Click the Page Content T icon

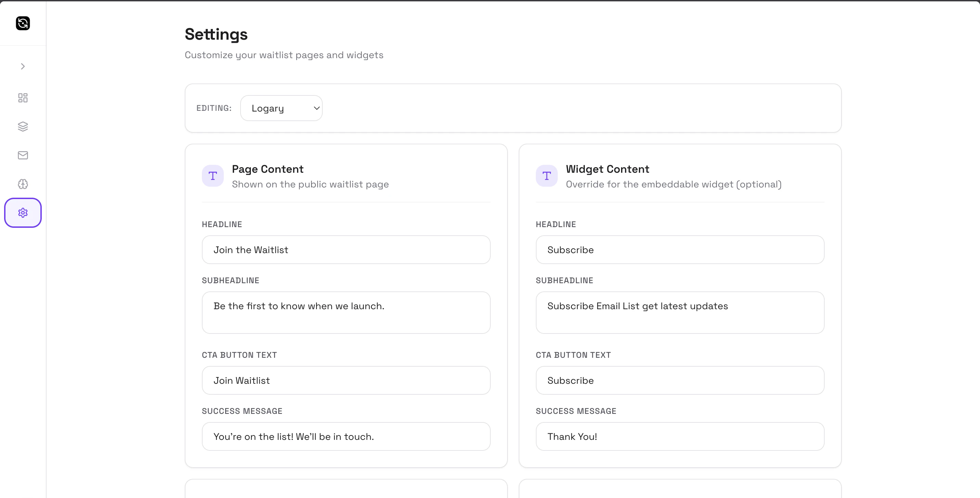[212, 175]
